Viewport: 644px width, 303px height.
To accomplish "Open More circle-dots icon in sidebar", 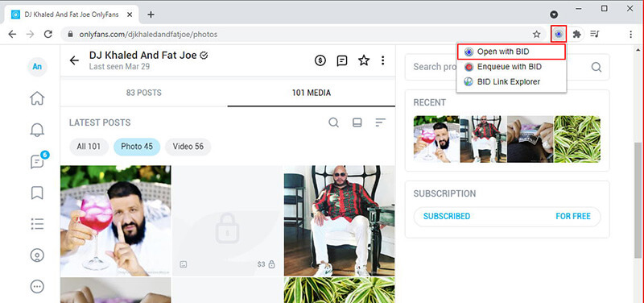I will [x=37, y=286].
